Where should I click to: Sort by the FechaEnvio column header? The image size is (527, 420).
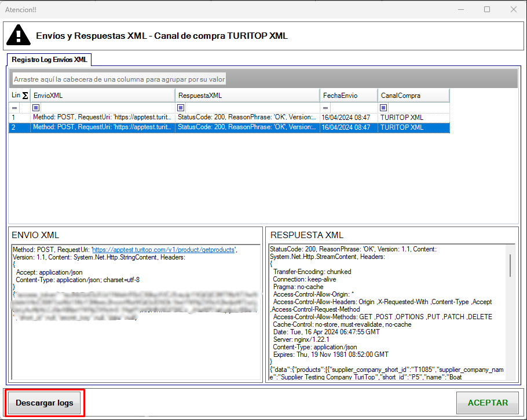point(349,96)
